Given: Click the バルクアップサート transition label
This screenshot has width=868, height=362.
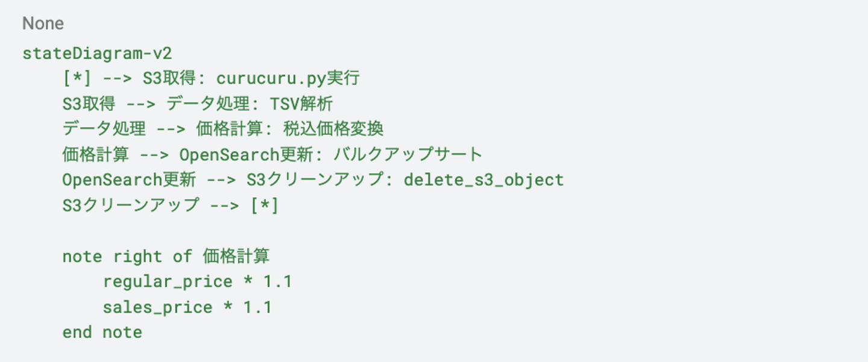Looking at the screenshot, I should click(407, 155).
